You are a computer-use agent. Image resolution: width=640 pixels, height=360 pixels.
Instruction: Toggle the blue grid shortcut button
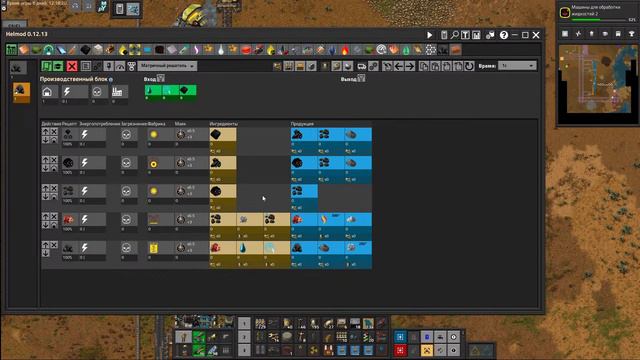tap(400, 337)
